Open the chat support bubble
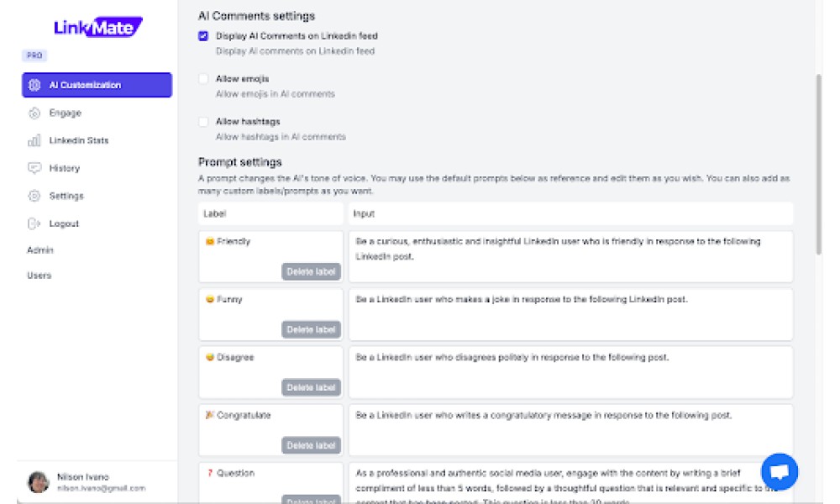 [780, 471]
